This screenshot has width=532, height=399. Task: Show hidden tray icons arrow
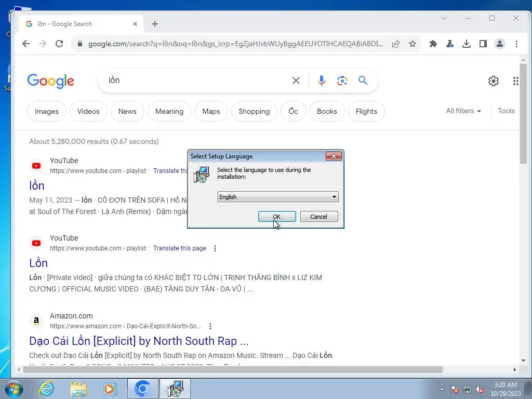point(442,390)
